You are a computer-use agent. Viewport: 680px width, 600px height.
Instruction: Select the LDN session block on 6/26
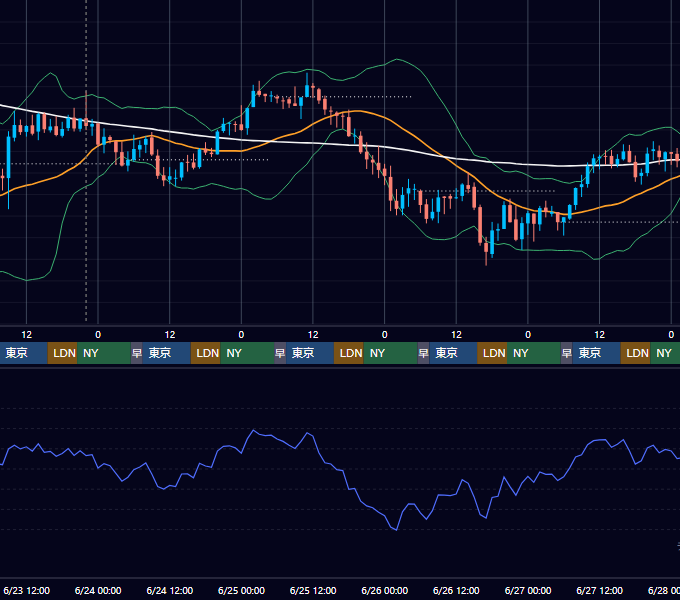492,353
